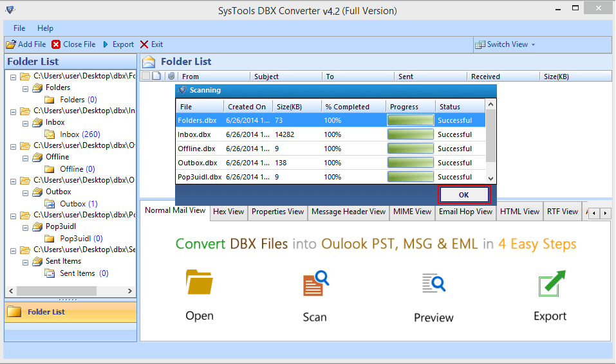The image size is (616, 364).
Task: Click the progress bar for Folders.dbx
Action: pyautogui.click(x=410, y=120)
